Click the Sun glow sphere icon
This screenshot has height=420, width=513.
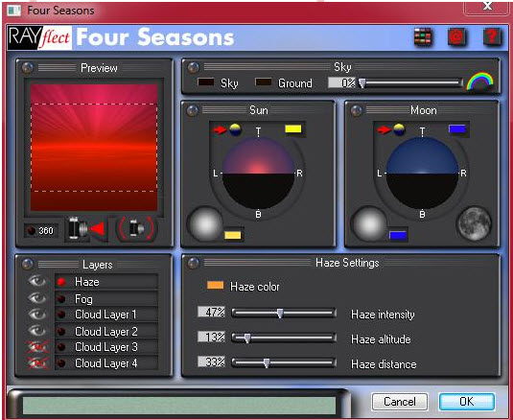205,224
